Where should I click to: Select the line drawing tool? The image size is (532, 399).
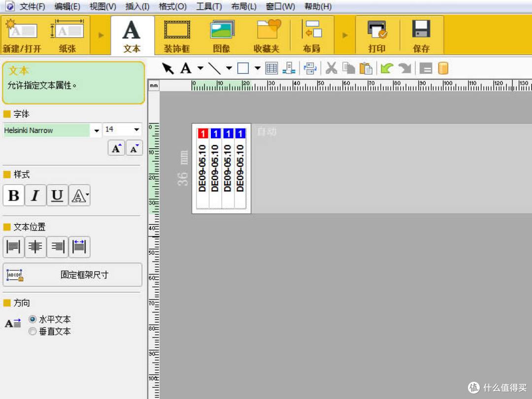point(214,68)
